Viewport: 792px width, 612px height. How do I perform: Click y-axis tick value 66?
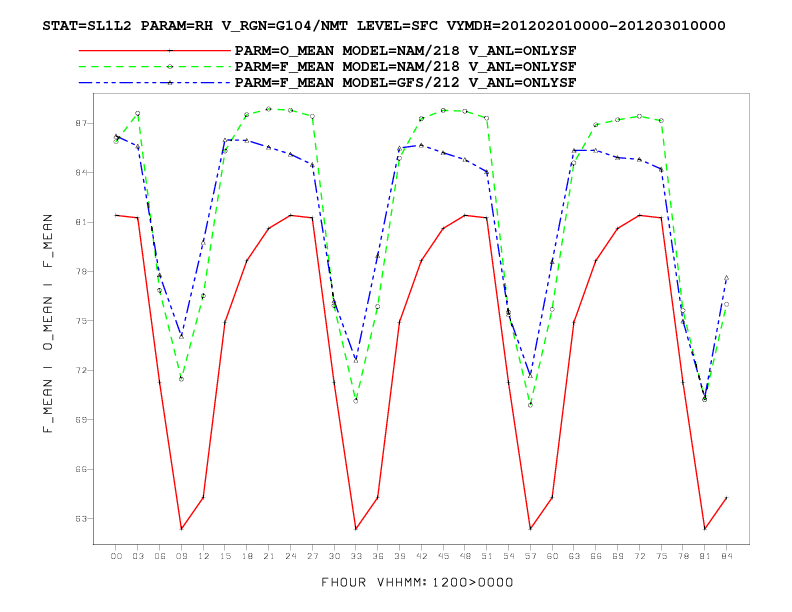(x=81, y=470)
